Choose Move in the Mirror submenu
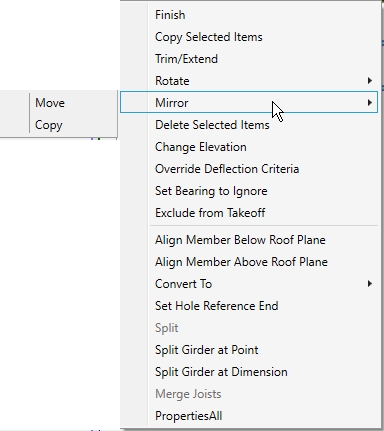This screenshot has width=384, height=431. click(59, 103)
